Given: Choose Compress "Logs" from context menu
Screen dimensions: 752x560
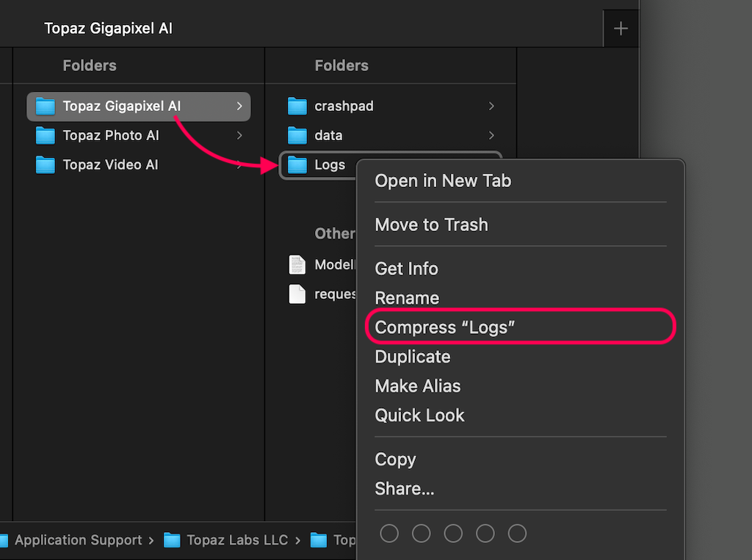Looking at the screenshot, I should coord(445,327).
